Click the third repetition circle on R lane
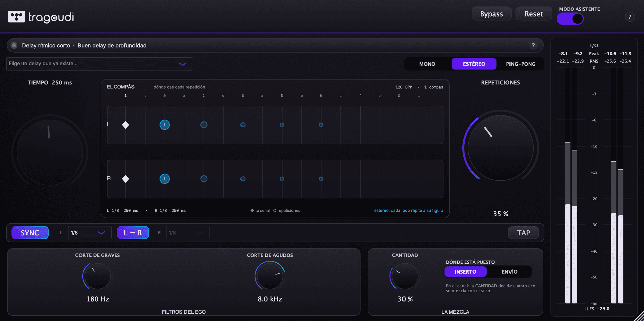The height and width of the screenshot is (321, 644). (243, 179)
